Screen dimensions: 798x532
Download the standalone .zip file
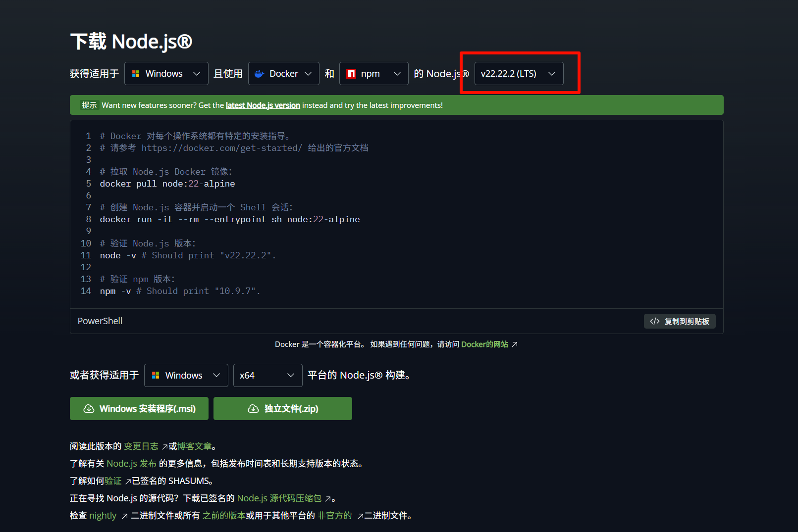tap(283, 409)
